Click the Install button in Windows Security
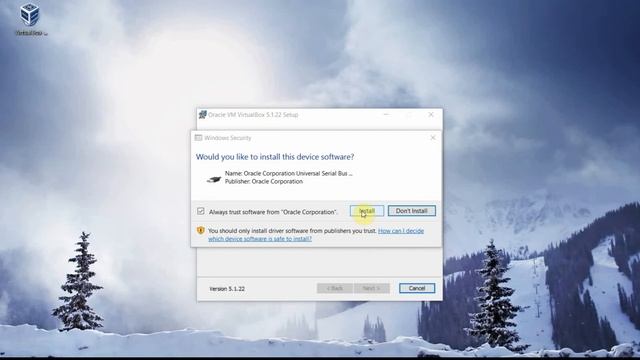The image size is (640, 360). coord(367,211)
